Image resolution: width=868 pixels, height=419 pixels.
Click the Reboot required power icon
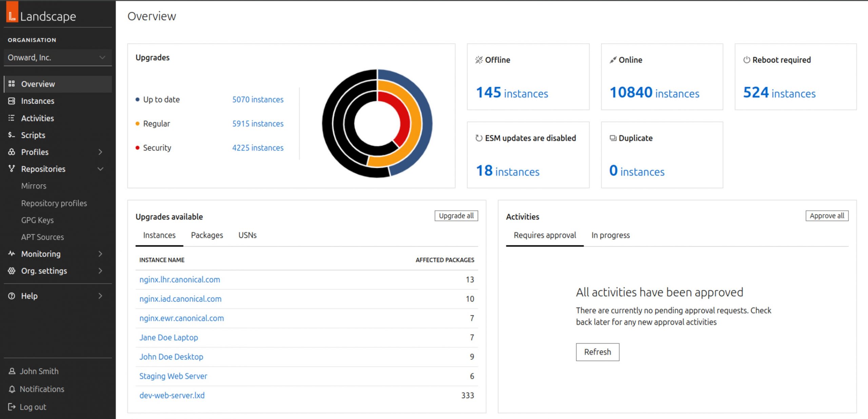[746, 60]
